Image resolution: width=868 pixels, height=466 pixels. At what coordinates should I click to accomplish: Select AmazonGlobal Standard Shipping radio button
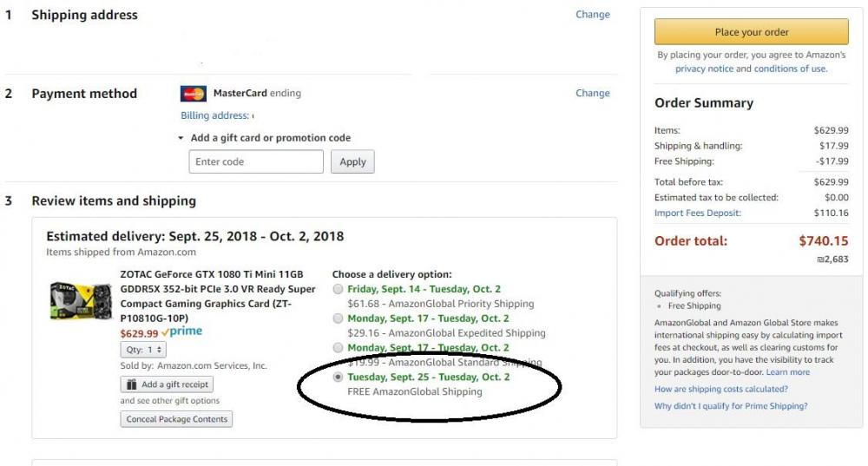tap(338, 348)
